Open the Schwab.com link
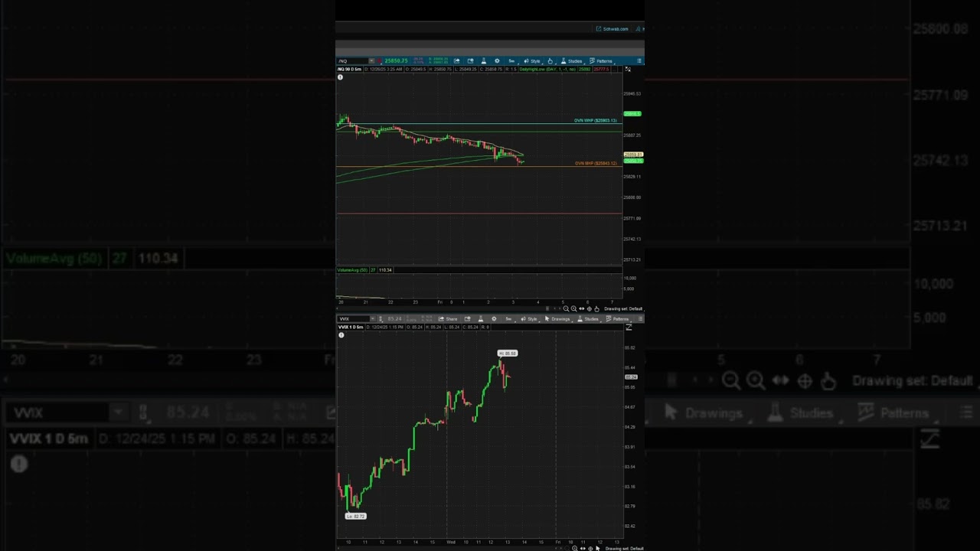 [612, 29]
